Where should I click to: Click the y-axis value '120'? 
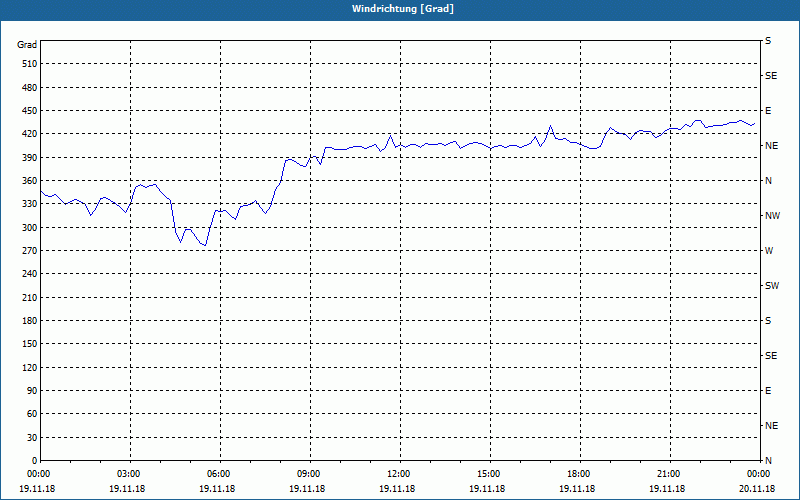[30, 367]
